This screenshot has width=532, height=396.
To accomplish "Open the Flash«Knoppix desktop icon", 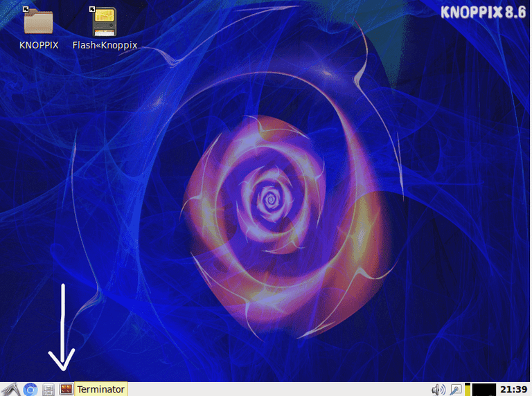I will (x=104, y=21).
